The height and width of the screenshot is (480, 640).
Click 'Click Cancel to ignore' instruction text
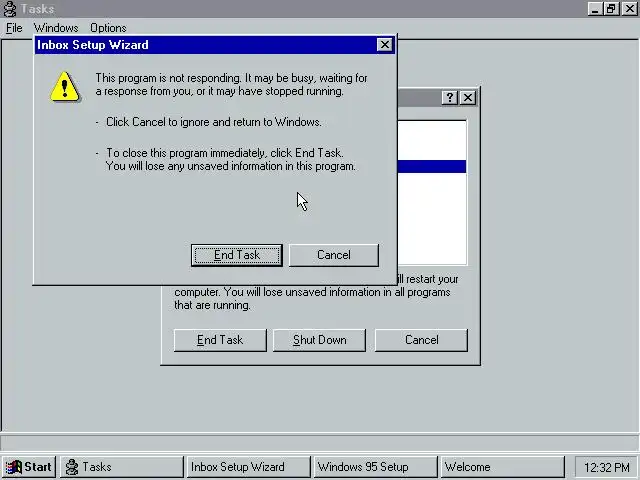pyautogui.click(x=213, y=122)
